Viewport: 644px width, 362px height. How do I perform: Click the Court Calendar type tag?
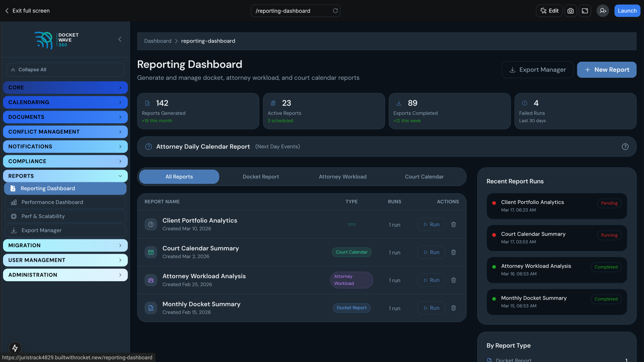352,252
